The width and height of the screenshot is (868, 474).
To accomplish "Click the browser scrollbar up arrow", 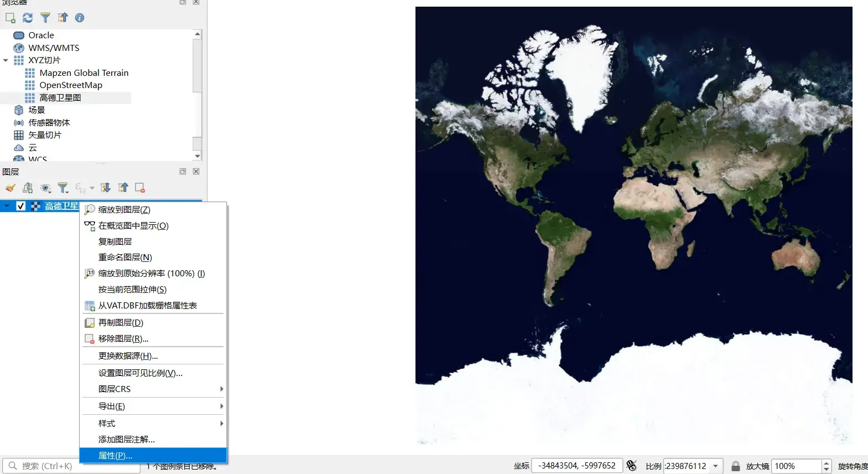I will (x=197, y=34).
